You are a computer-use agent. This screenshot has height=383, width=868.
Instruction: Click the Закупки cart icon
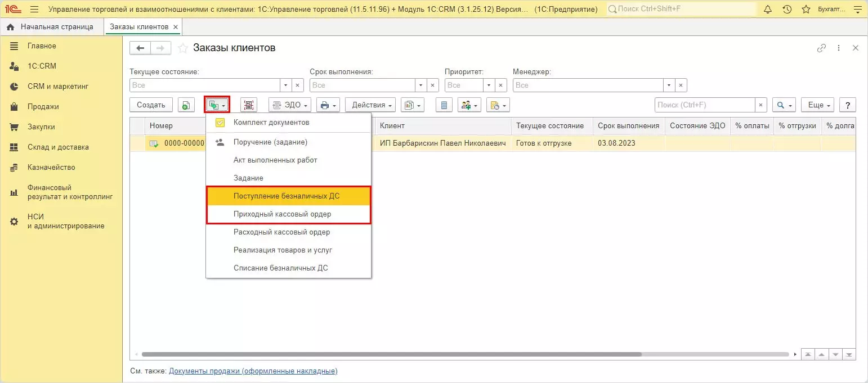coord(15,127)
